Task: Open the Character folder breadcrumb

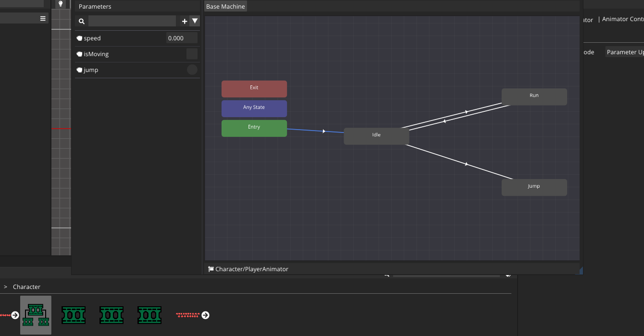Action: tap(26, 287)
